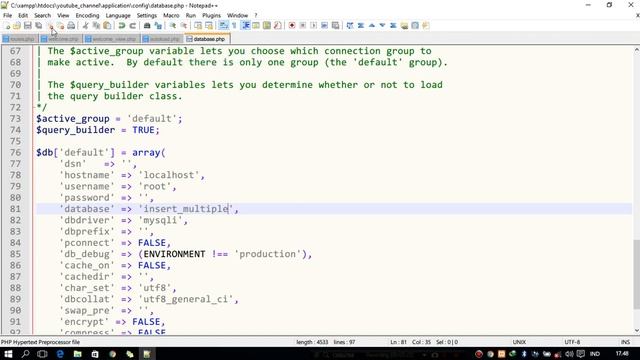640x360 pixels.
Task: Click the vertical scrollbar thumb
Action: pyautogui.click(x=636, y=274)
